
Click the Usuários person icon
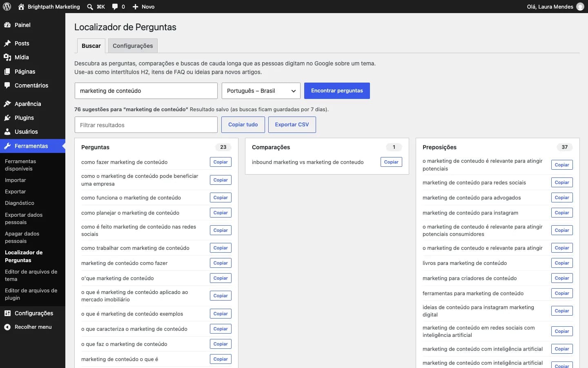[7, 132]
